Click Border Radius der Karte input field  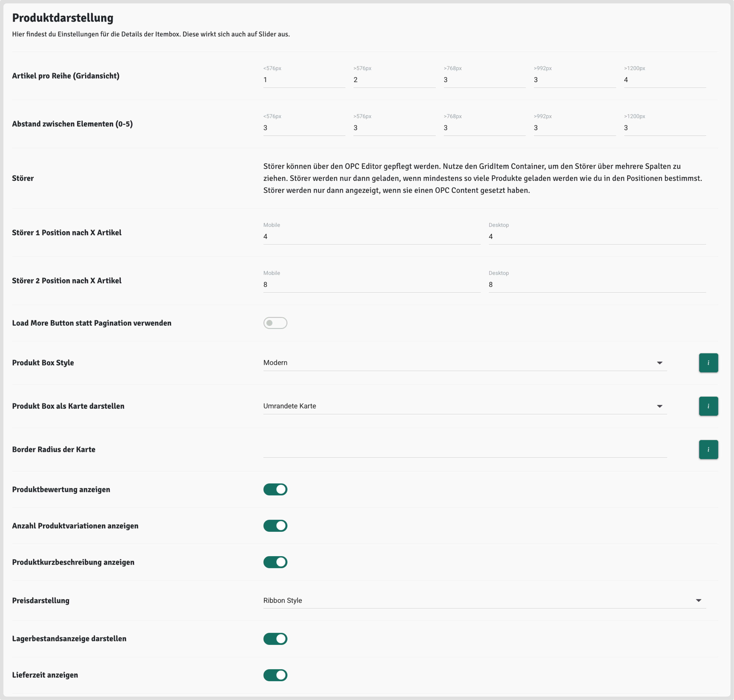[465, 450]
